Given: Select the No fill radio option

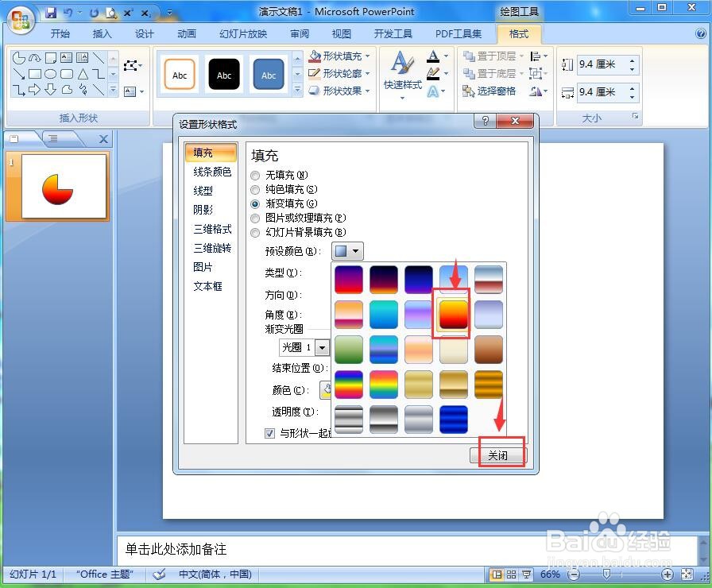Looking at the screenshot, I should [x=255, y=176].
